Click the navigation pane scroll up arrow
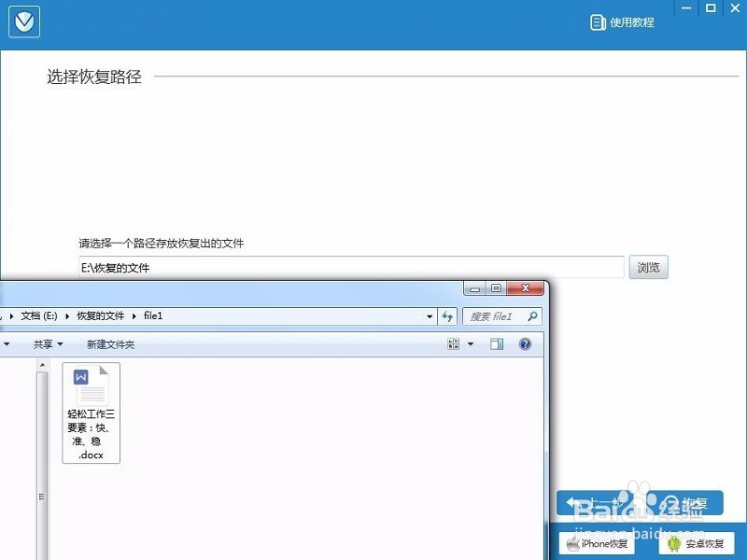Screen dimensions: 747x560 (x=42, y=365)
